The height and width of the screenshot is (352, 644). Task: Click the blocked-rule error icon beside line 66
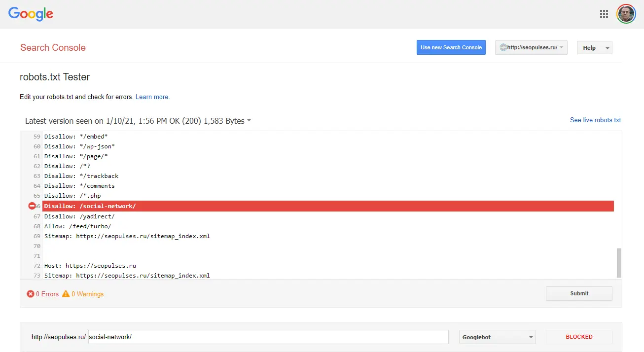pos(31,206)
